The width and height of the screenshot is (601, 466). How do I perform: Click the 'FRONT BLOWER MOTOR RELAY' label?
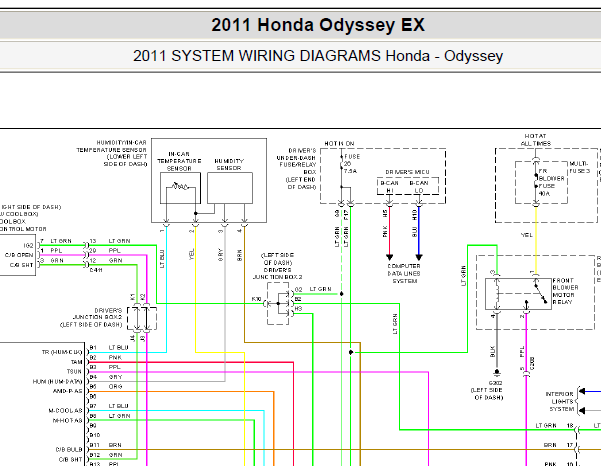click(x=565, y=291)
